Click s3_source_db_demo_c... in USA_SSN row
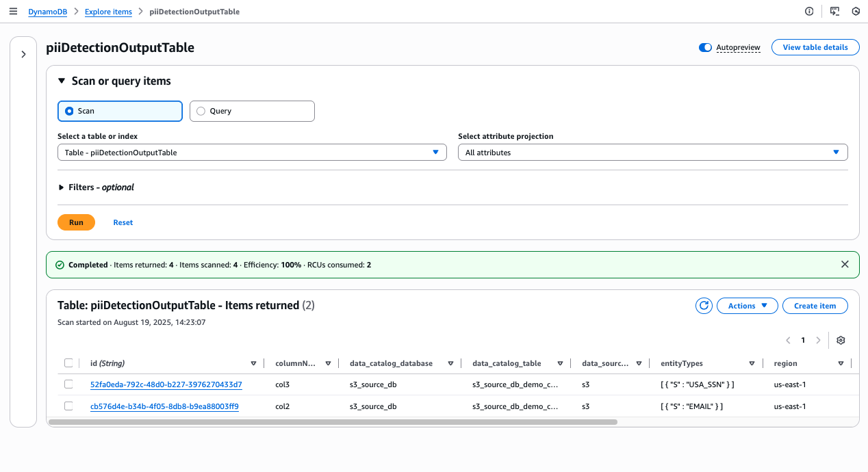The width and height of the screenshot is (868, 472). point(515,384)
